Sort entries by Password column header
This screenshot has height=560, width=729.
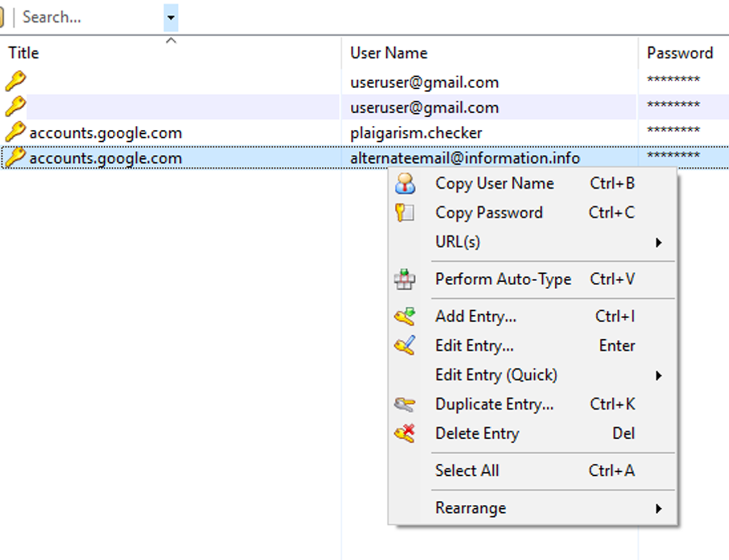click(683, 53)
